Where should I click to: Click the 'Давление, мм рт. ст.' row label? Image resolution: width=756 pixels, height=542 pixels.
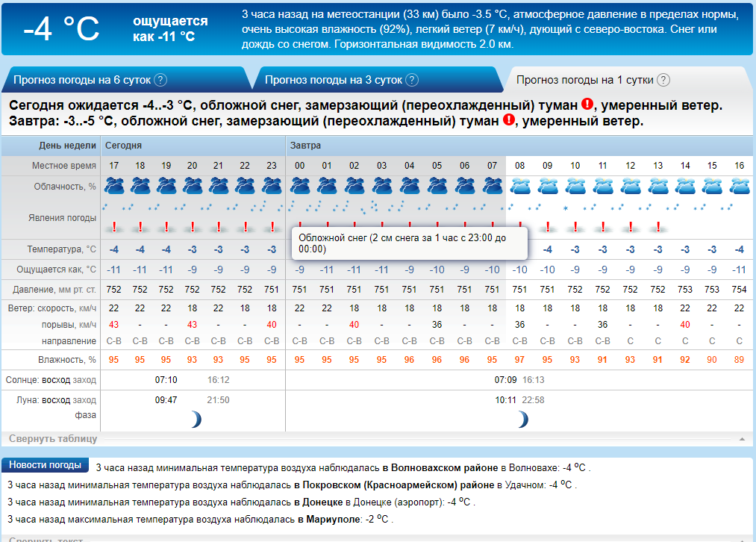pos(54,290)
